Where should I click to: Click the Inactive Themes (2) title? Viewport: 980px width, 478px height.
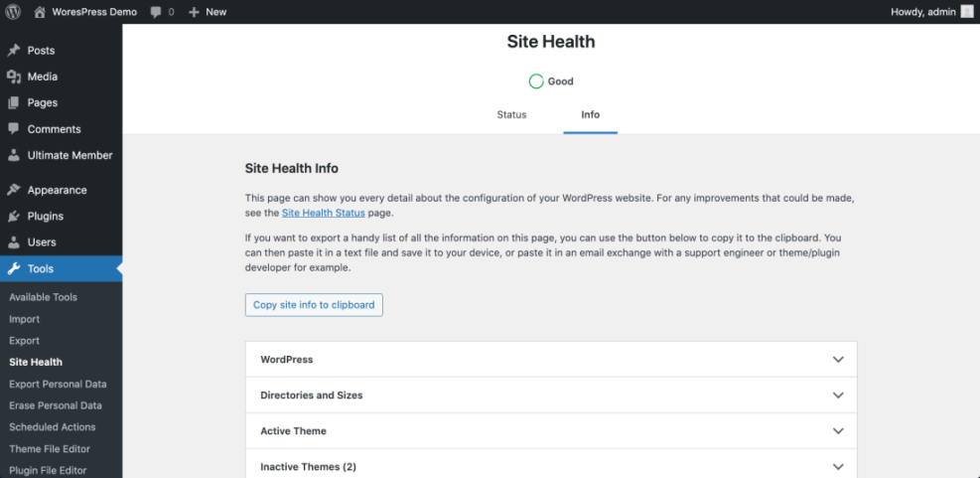click(308, 467)
